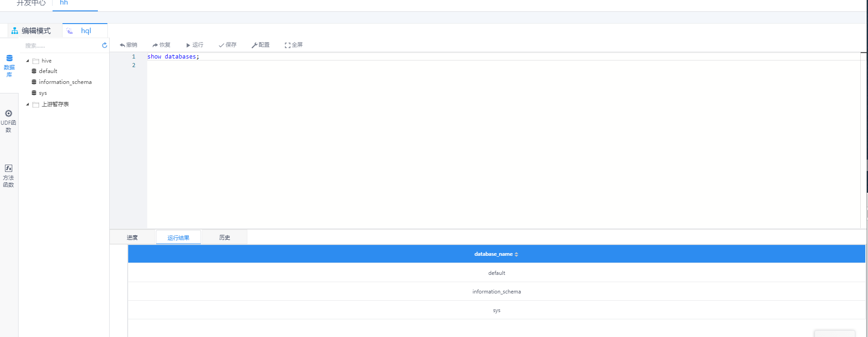Click line number 1 in editor gutter
Image resolution: width=868 pixels, height=337 pixels.
134,57
